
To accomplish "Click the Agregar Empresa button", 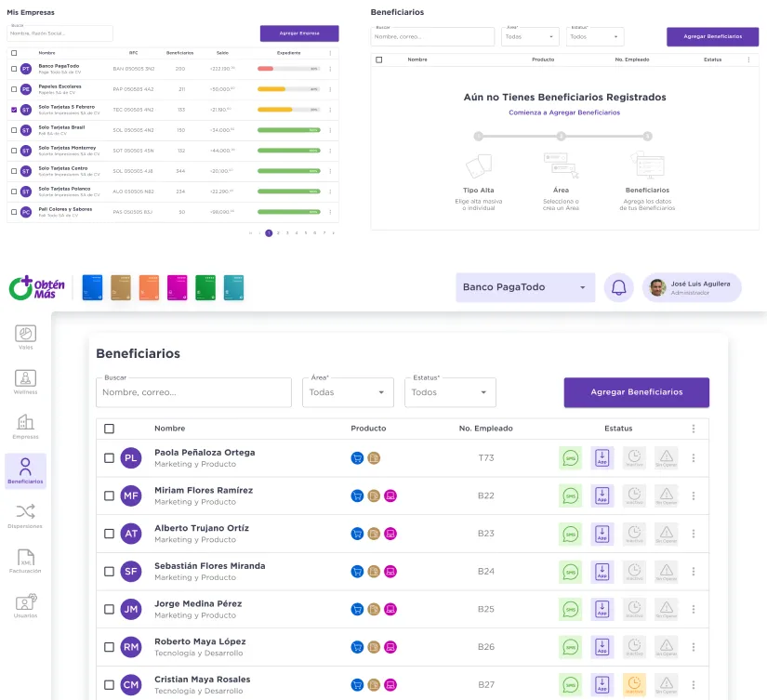I will (298, 33).
